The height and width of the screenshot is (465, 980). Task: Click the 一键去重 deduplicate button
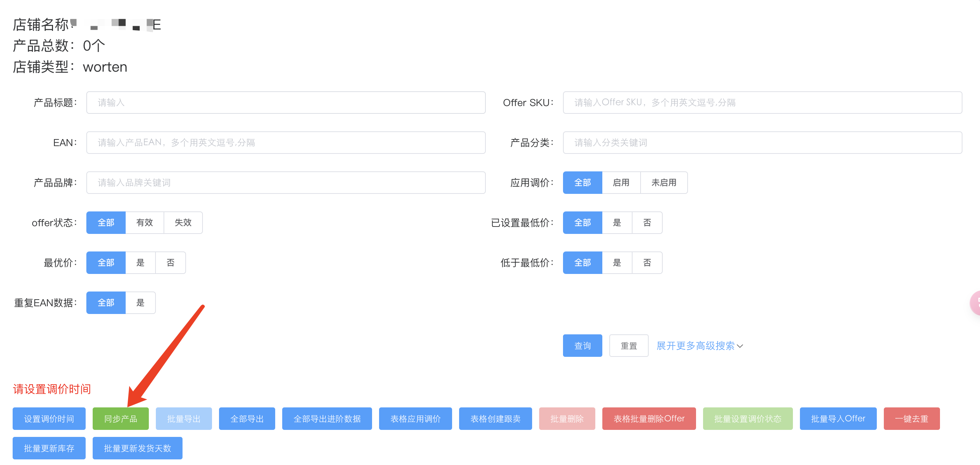(912, 418)
